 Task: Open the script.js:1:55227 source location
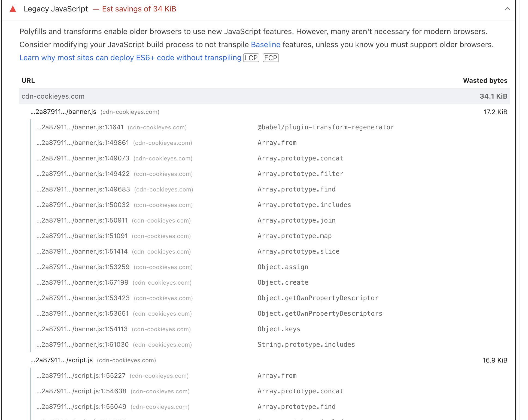coord(81,376)
